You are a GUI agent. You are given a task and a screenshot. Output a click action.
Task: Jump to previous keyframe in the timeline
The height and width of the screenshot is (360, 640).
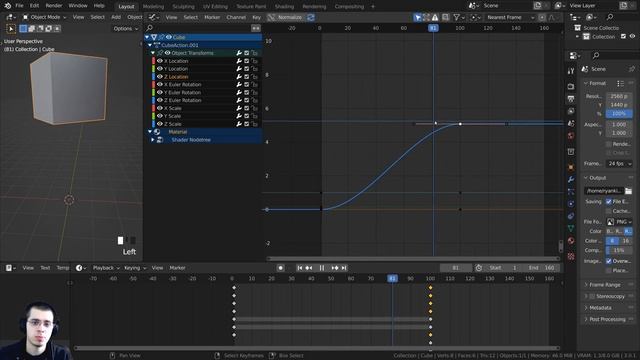pos(309,268)
